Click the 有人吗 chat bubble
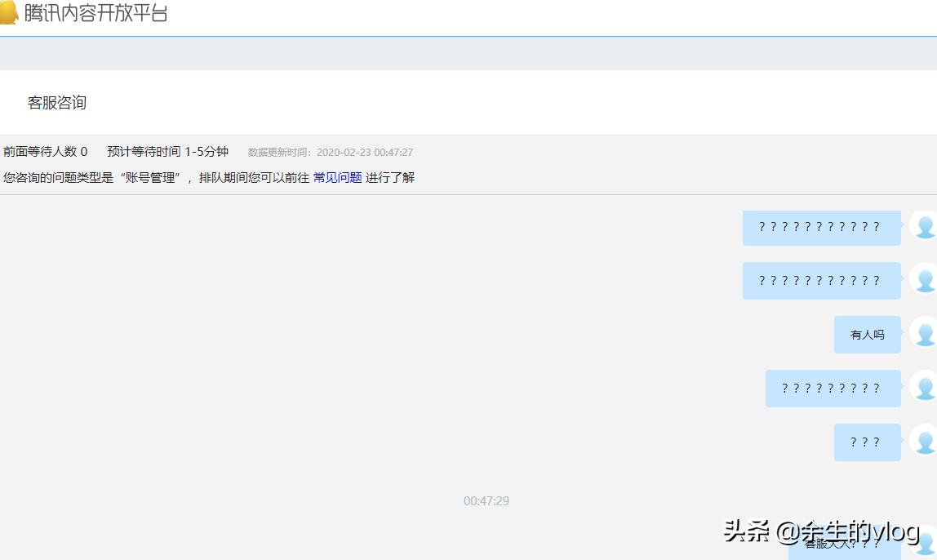Viewport: 937px width, 560px height. coord(867,334)
